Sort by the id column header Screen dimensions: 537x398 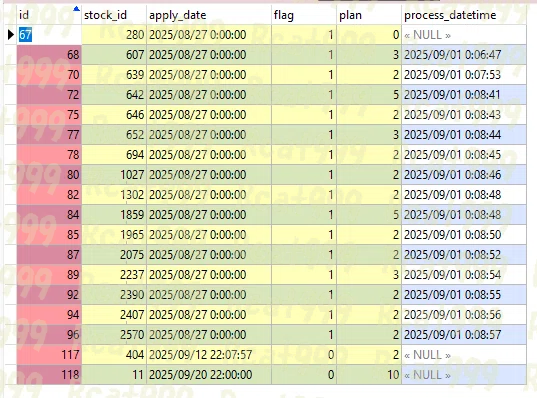click(x=49, y=15)
